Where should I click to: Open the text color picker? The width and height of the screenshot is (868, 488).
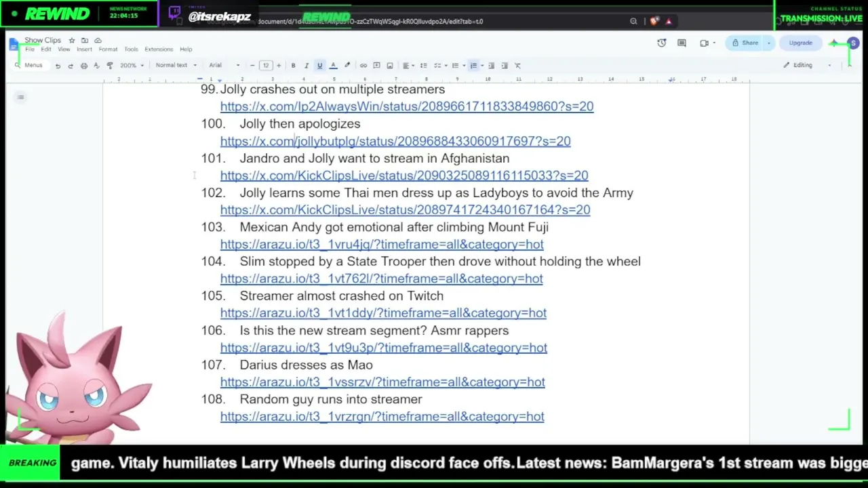click(x=333, y=66)
